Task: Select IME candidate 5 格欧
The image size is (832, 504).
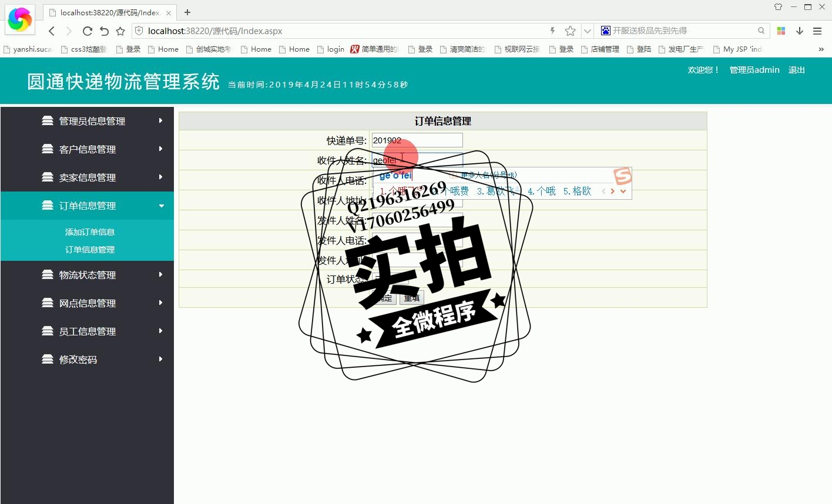Action: [x=577, y=191]
